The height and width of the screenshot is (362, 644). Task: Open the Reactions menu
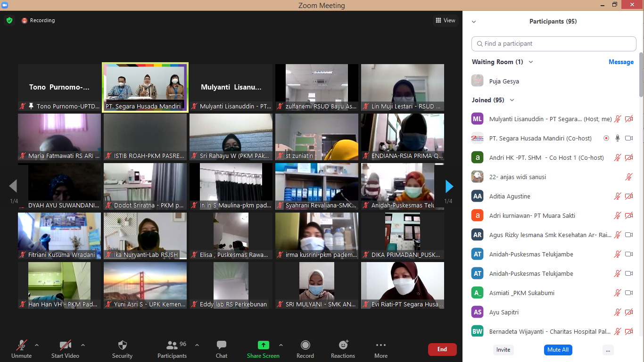pyautogui.click(x=343, y=349)
